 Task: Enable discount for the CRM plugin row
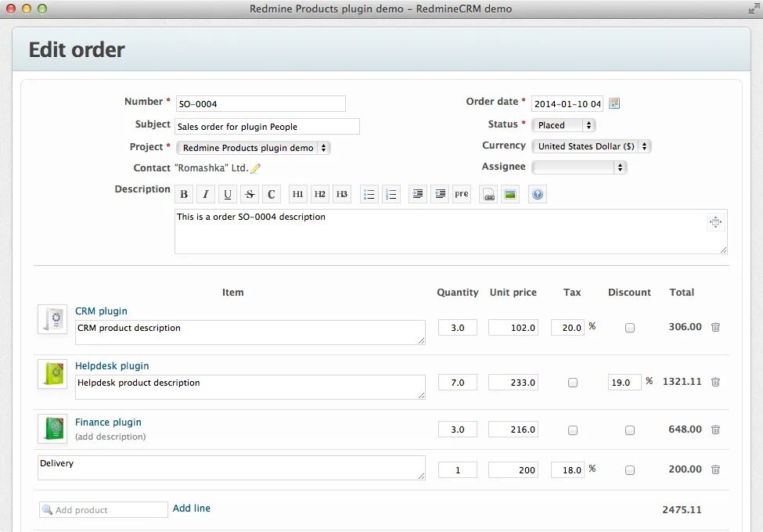click(x=630, y=327)
